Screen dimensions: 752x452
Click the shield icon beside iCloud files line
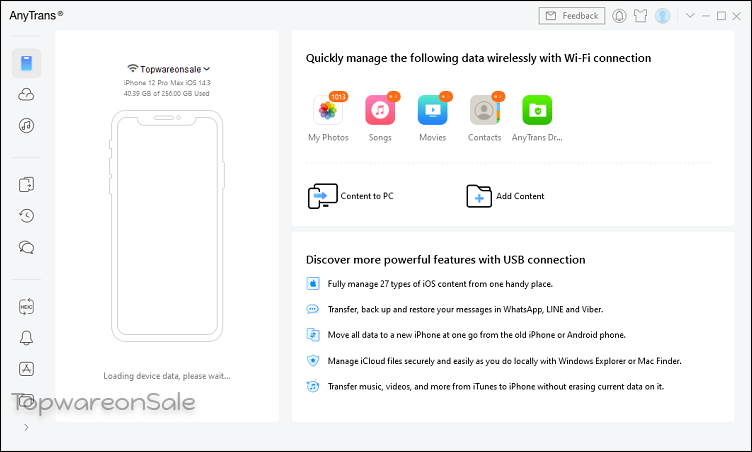click(313, 360)
